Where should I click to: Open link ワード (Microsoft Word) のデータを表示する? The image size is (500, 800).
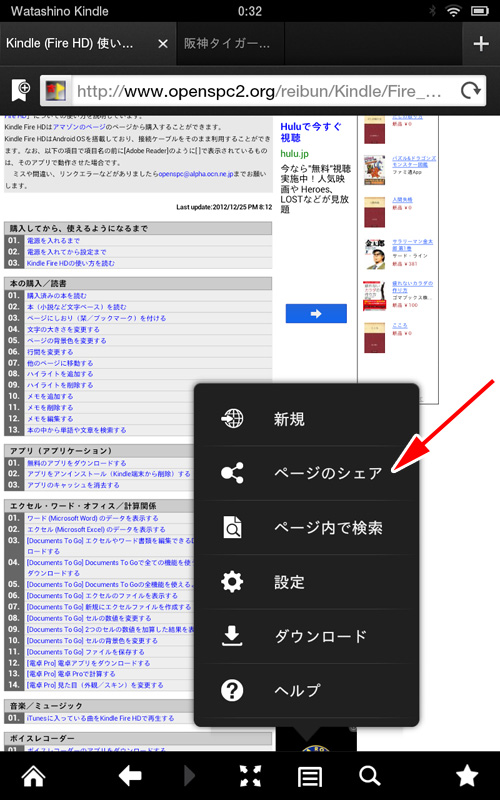93,518
